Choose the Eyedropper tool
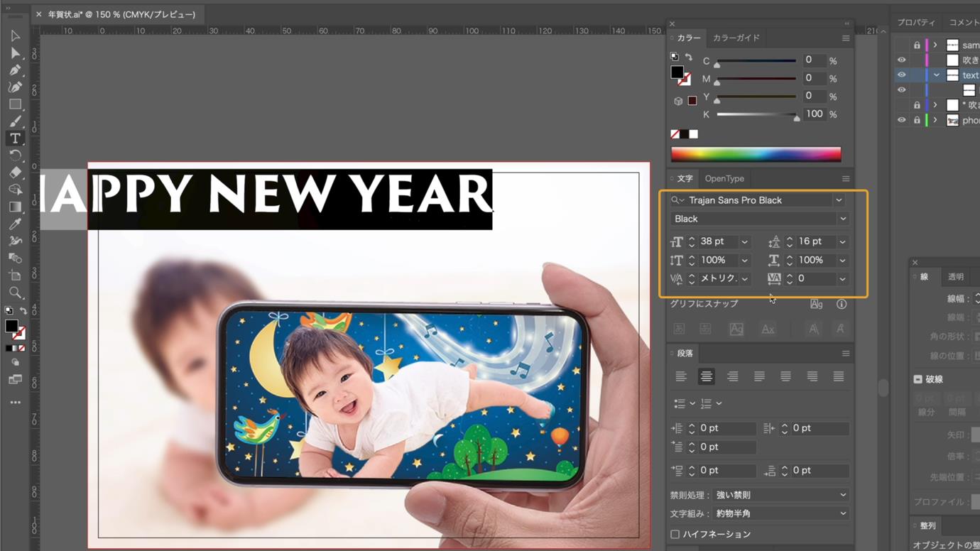Screen dimensions: 980x551 (x=15, y=224)
